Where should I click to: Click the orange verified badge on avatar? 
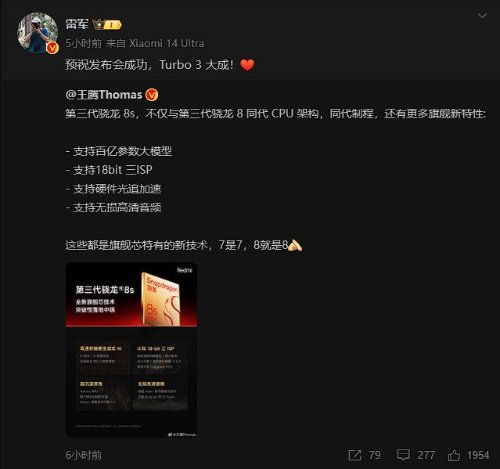52,48
